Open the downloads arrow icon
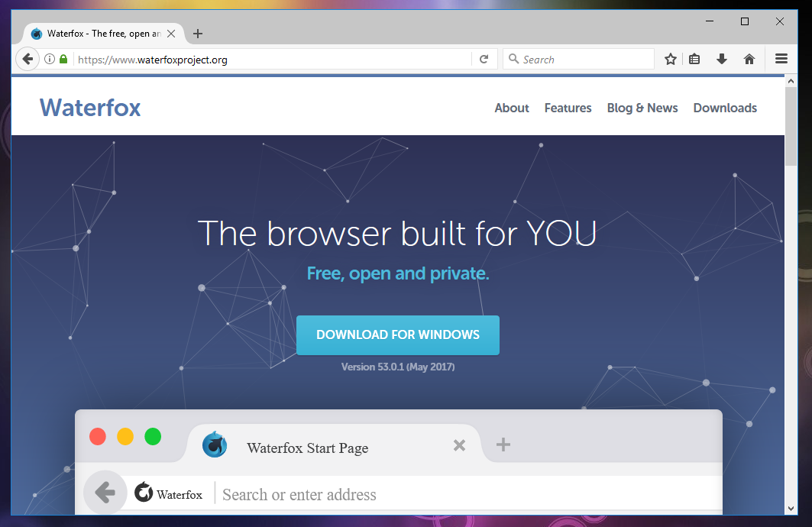Image resolution: width=812 pixels, height=527 pixels. click(x=721, y=59)
